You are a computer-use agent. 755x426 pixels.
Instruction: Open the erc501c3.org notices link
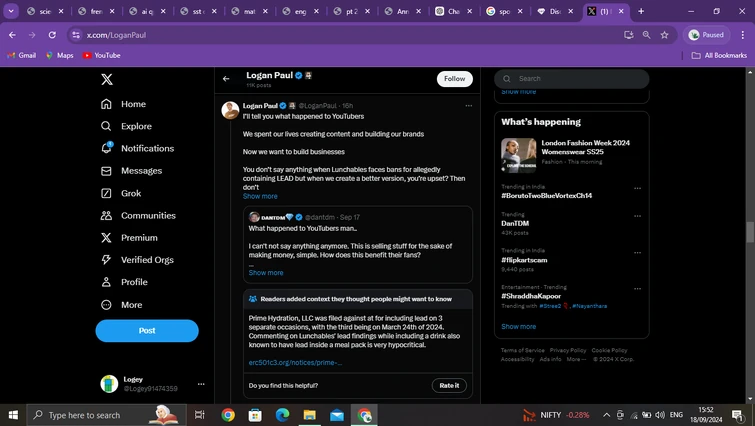pos(295,363)
